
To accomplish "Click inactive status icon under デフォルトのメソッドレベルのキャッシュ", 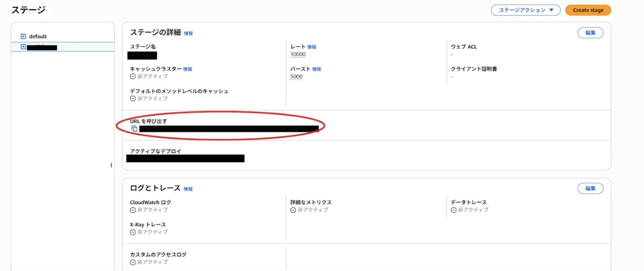I will [133, 99].
